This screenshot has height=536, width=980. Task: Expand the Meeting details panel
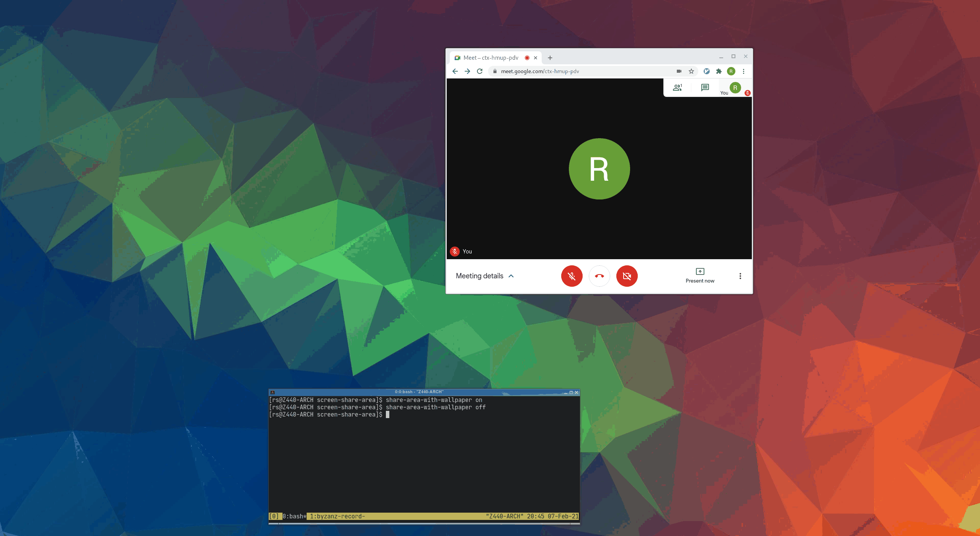click(485, 276)
